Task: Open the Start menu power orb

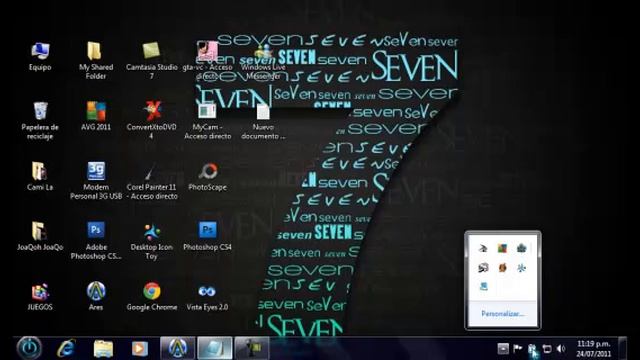Action: [x=29, y=348]
